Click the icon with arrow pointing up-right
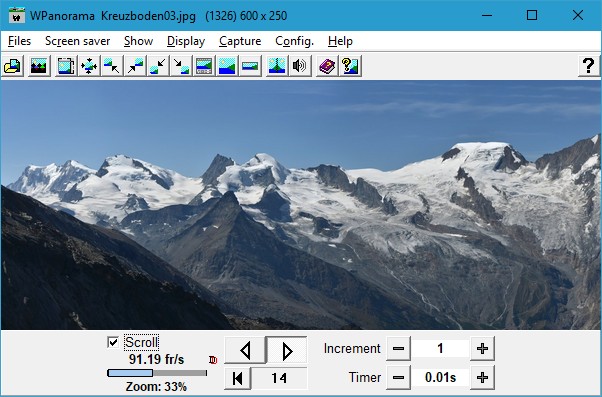602x397 pixels. (x=135, y=66)
